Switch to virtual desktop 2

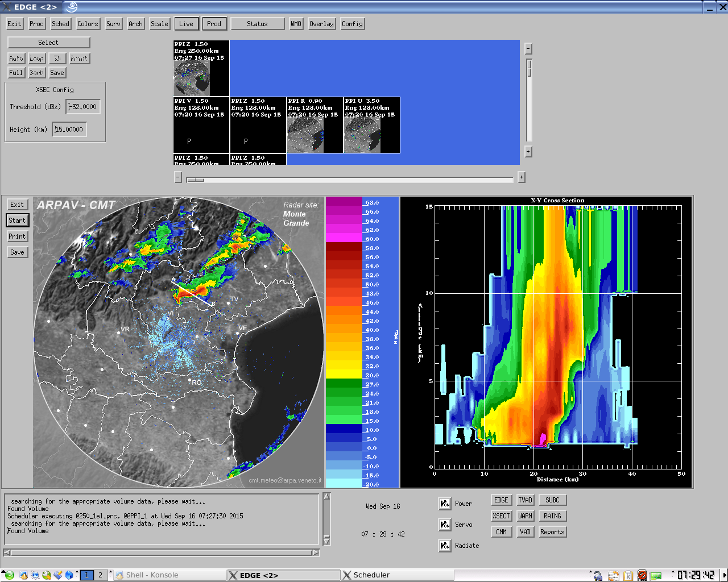pos(101,575)
